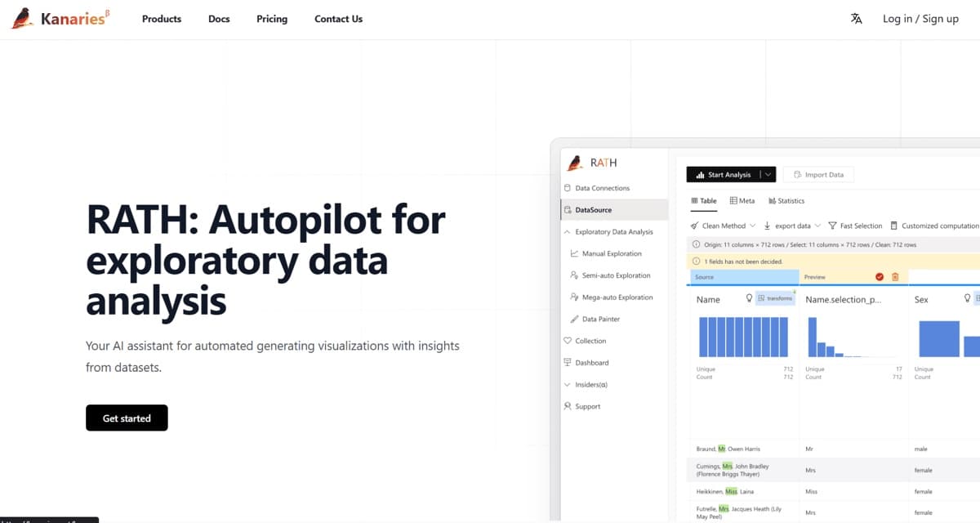Image resolution: width=980 pixels, height=523 pixels.
Task: Open the Clean Method dropdown
Action: (x=724, y=226)
